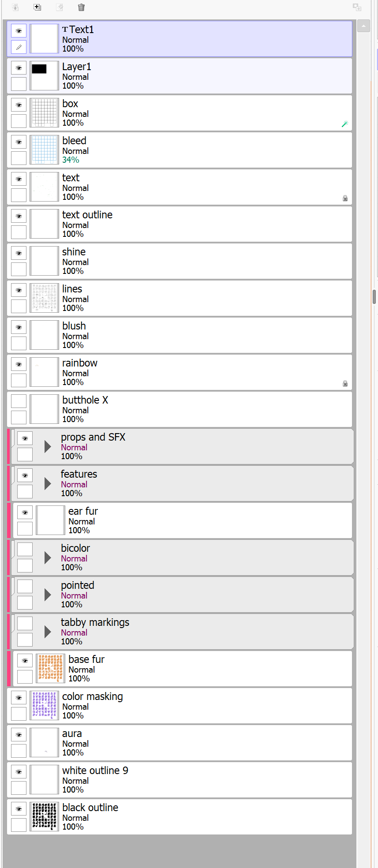Click the merge layer down icon
The width and height of the screenshot is (378, 868).
[15, 7]
